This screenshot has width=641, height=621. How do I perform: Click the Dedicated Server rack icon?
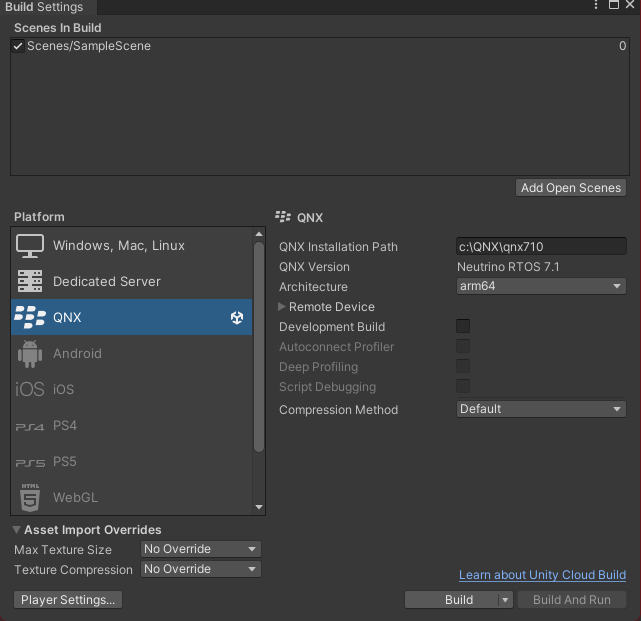(30, 281)
